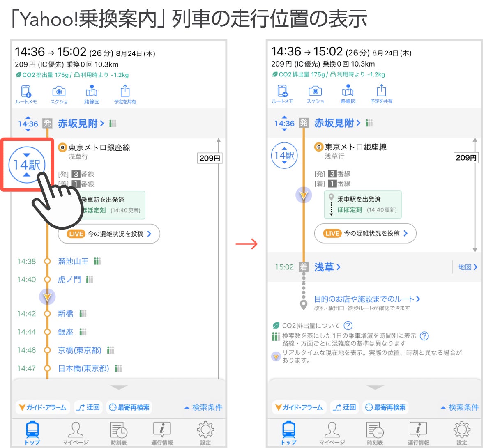The width and height of the screenshot is (493, 448).
Task: Switch to 時刻表 tab in left screen
Action: coord(119,433)
